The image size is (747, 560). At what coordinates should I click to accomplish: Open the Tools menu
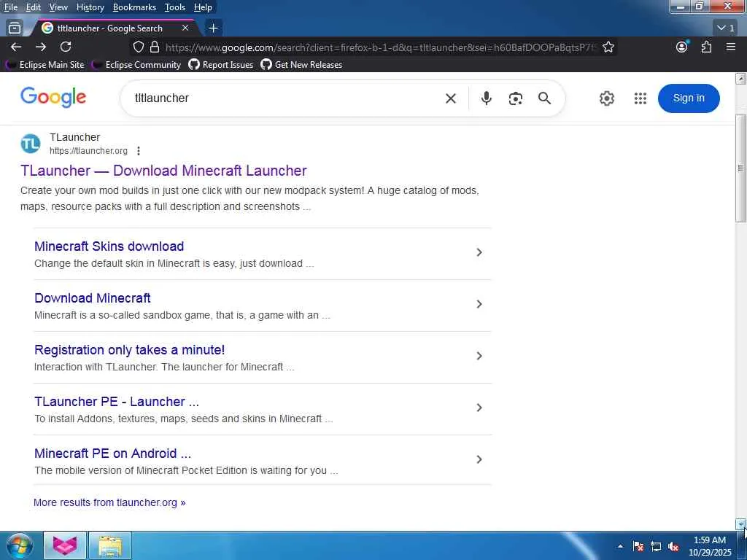pyautogui.click(x=175, y=7)
